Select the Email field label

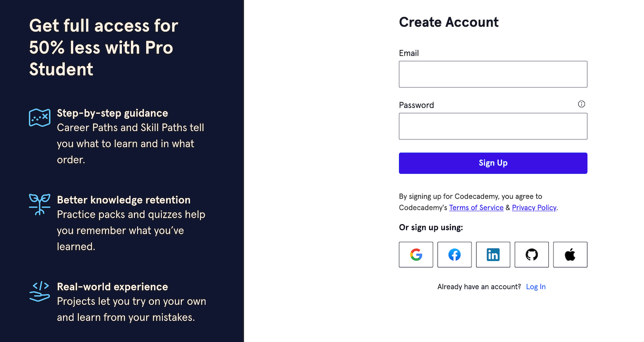[409, 53]
